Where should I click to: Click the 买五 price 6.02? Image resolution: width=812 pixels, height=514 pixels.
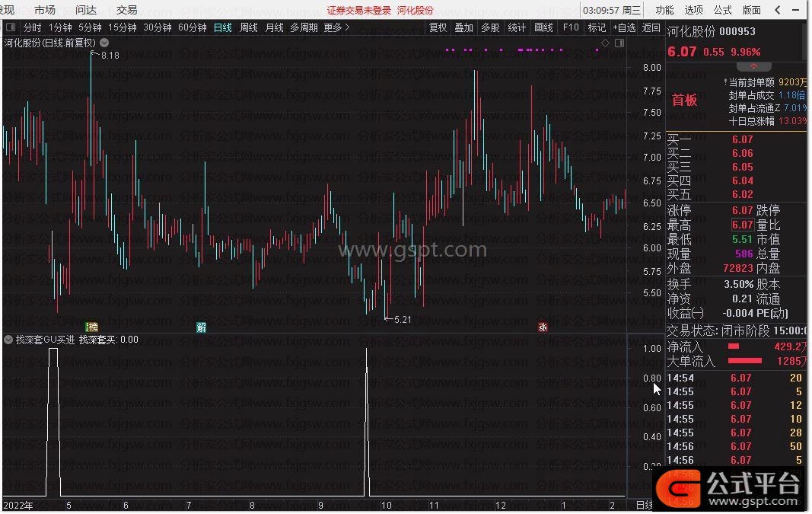tap(742, 194)
